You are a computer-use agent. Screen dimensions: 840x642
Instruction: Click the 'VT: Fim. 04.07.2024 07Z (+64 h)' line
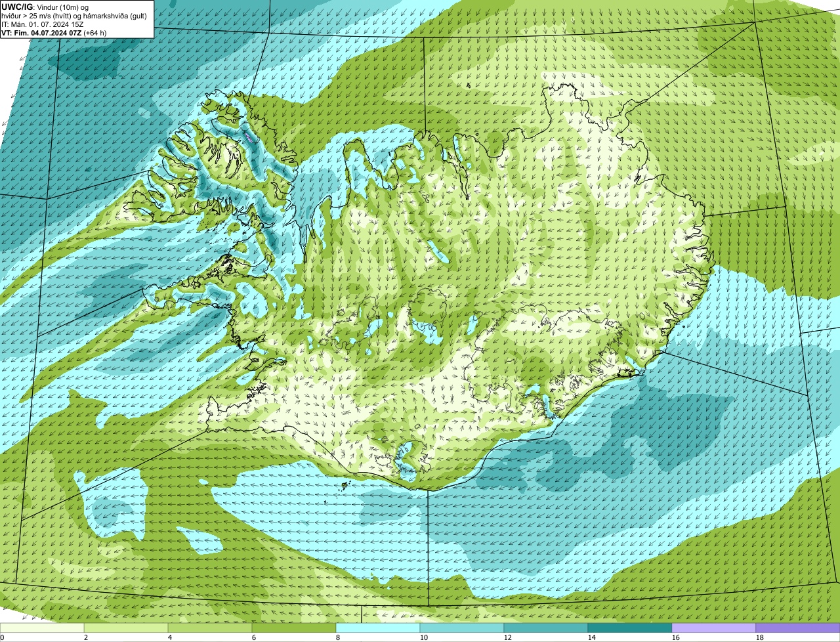[x=54, y=33]
